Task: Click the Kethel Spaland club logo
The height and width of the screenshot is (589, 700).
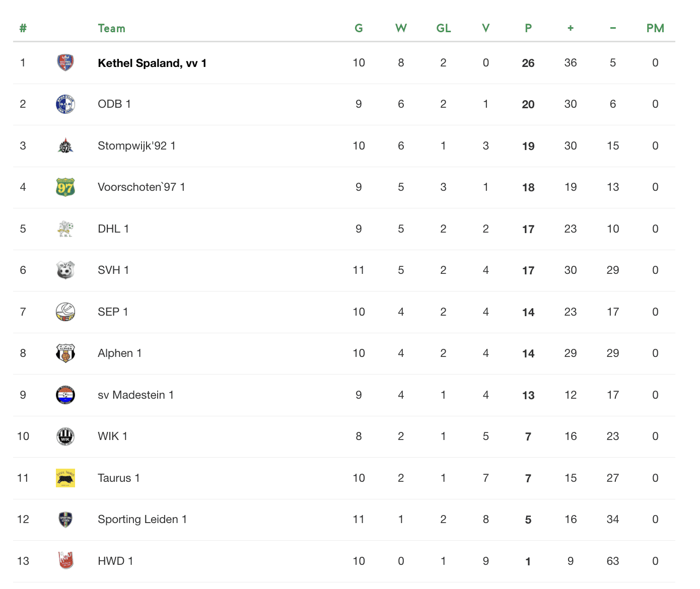Action: 65,62
